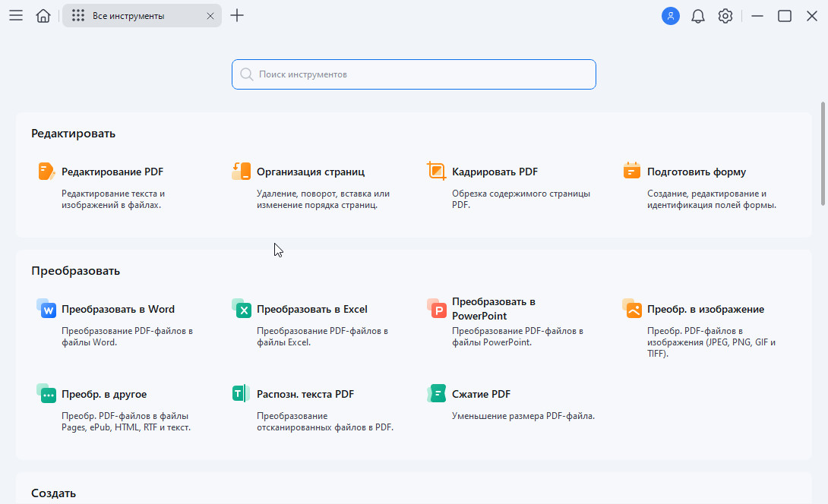Image resolution: width=828 pixels, height=504 pixels.
Task: Show notifications via the bell icon
Action: click(x=698, y=16)
